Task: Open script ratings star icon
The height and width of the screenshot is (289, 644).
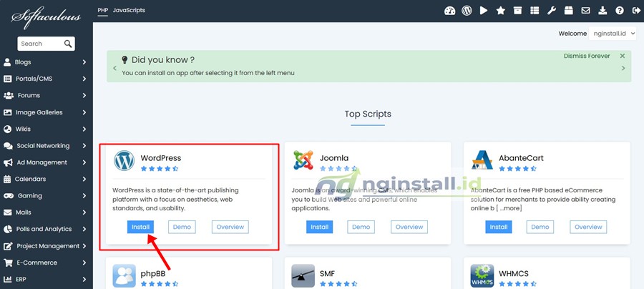Action: click(501, 11)
